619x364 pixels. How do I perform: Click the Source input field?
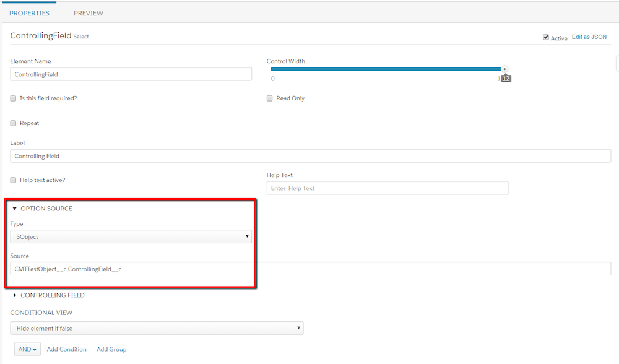click(311, 269)
